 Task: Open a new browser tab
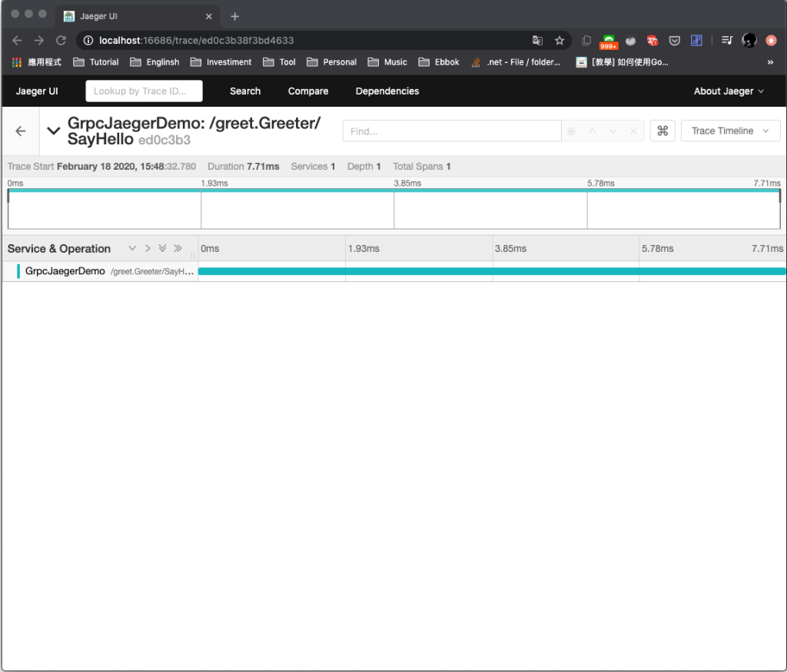click(235, 16)
